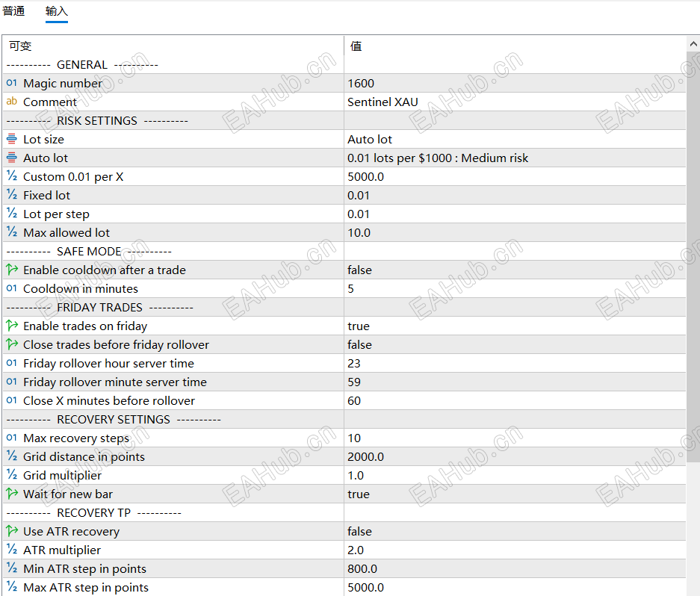Click the double icon beside Custom 0.01 per X
Screen dimensions: 700x596
pos(12,176)
